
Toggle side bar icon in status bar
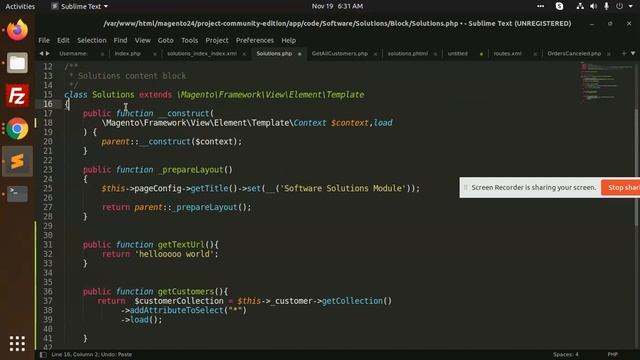click(x=43, y=355)
